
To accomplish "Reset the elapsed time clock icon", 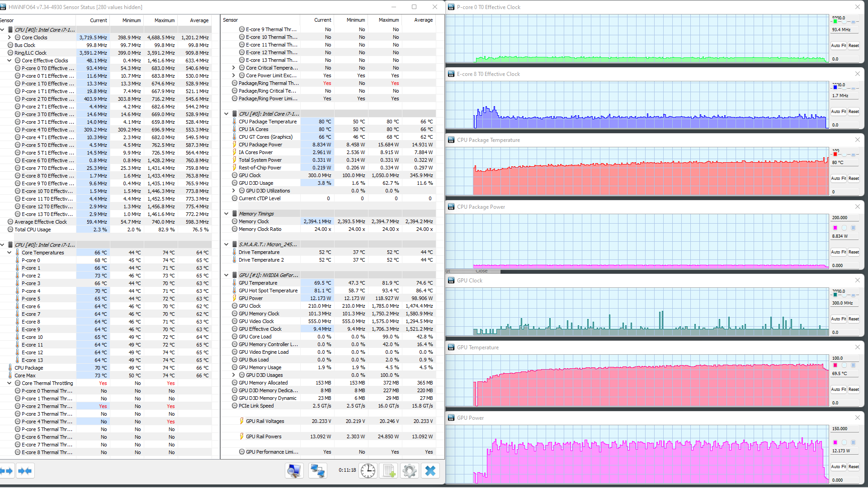I will (x=368, y=471).
